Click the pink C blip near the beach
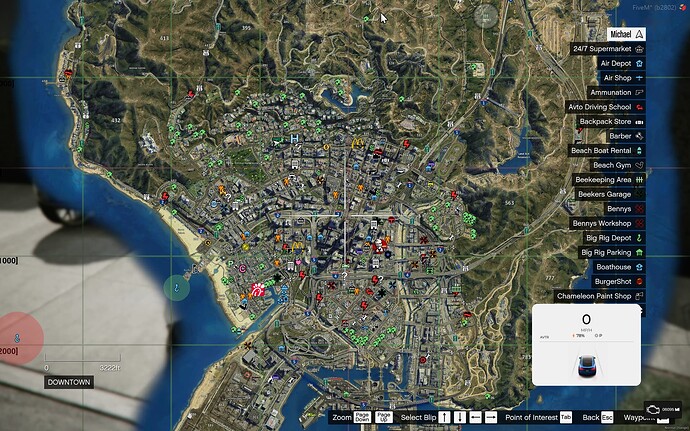The height and width of the screenshot is (431, 690). (x=242, y=268)
